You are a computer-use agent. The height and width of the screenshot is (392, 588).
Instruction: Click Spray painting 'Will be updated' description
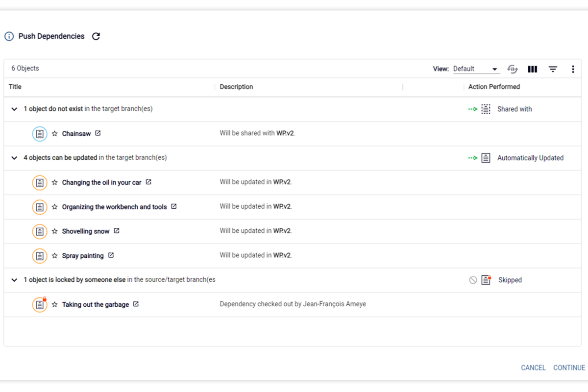tap(256, 255)
